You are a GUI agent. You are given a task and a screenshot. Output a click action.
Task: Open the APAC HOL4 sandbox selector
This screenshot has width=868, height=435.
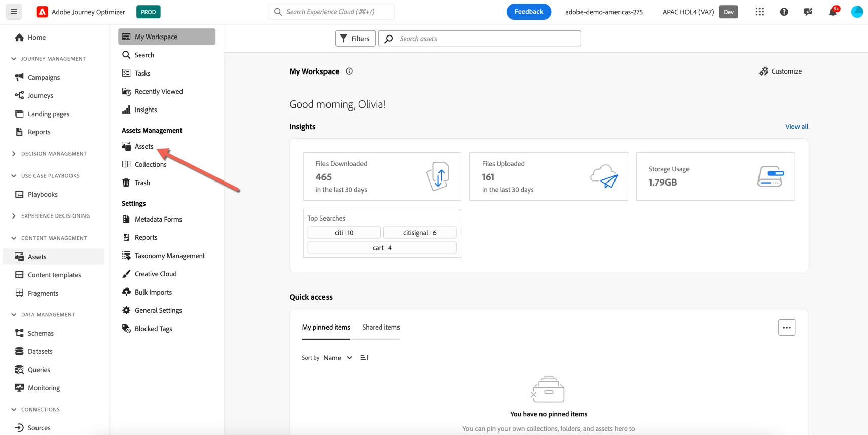point(689,12)
